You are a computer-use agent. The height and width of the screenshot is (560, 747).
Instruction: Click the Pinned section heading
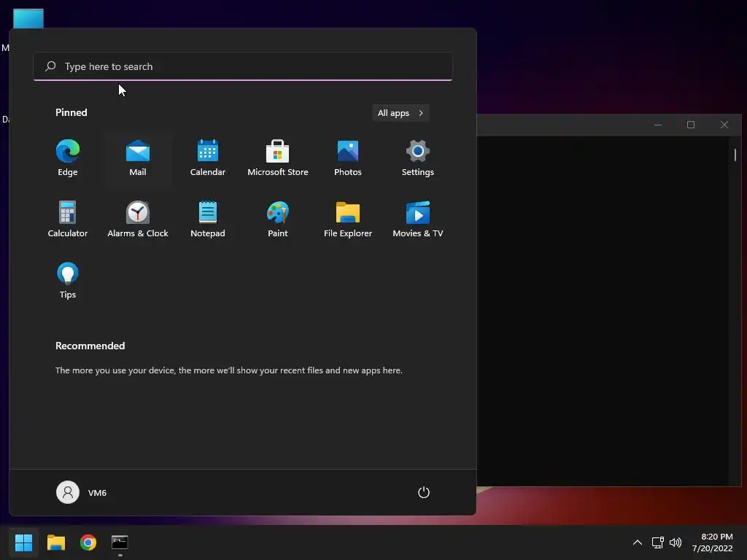pyautogui.click(x=71, y=112)
